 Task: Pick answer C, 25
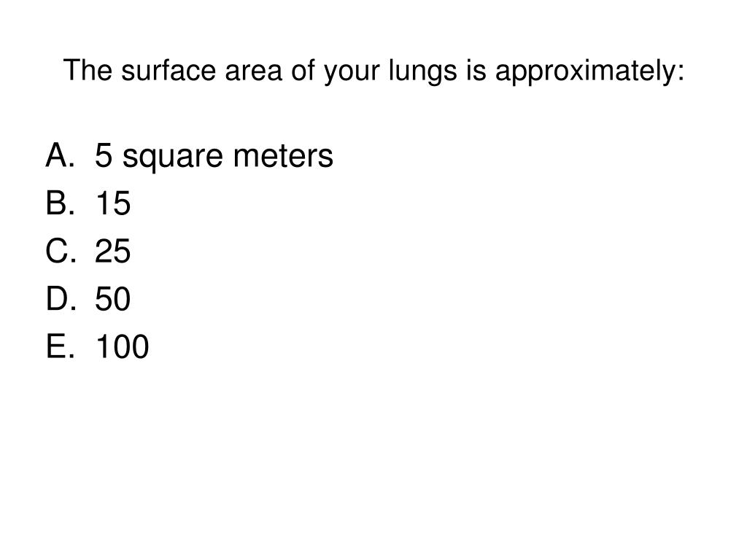(x=88, y=251)
